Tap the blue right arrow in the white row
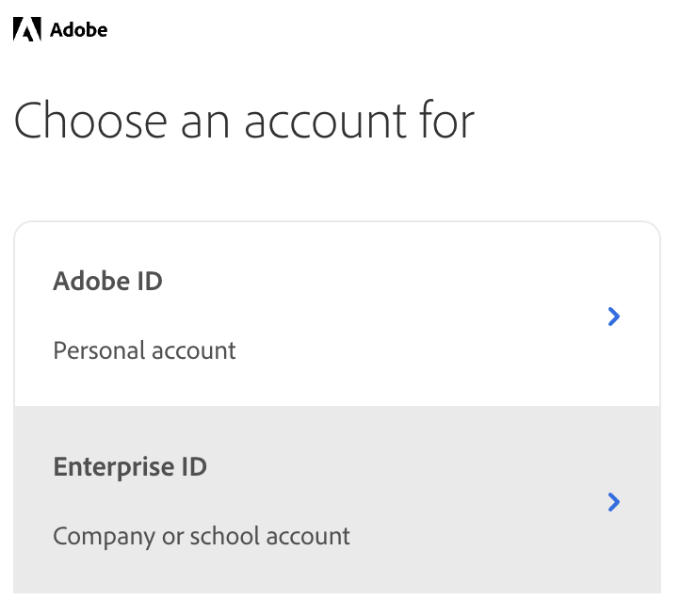The width and height of the screenshot is (680, 616). coord(614,316)
